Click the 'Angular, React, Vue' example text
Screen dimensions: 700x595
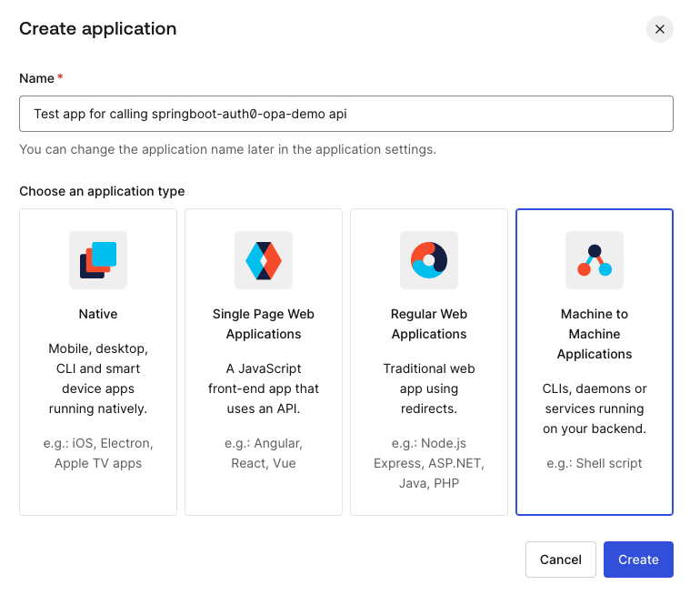coord(264,453)
